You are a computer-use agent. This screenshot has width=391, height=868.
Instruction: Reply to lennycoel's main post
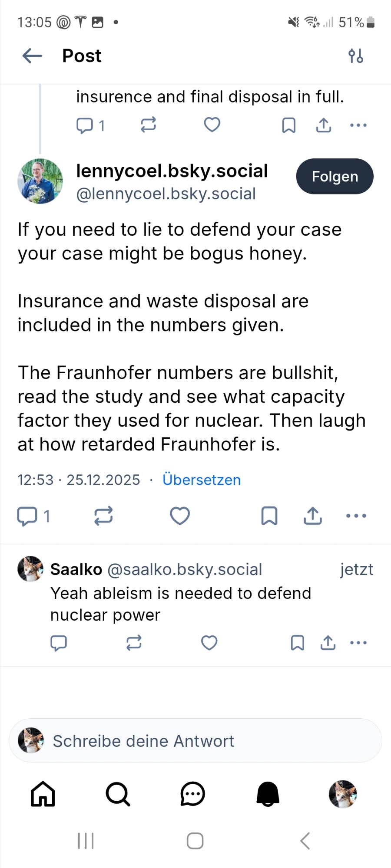pos(27,516)
